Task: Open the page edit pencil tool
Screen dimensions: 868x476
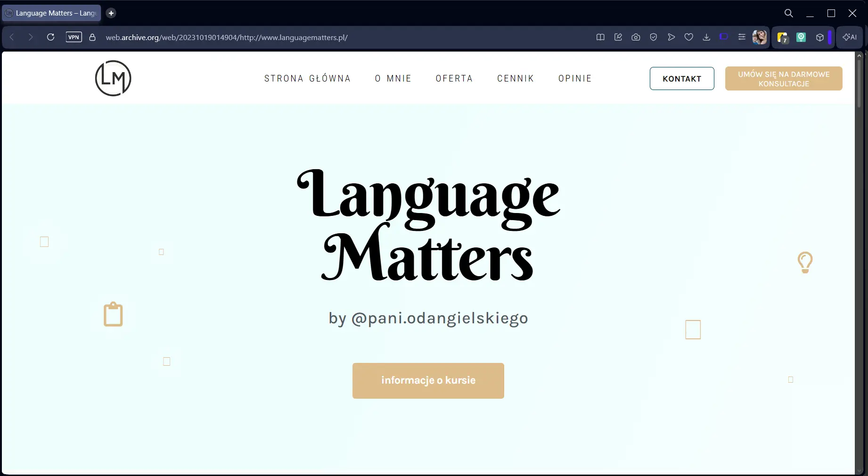Action: pyautogui.click(x=618, y=37)
